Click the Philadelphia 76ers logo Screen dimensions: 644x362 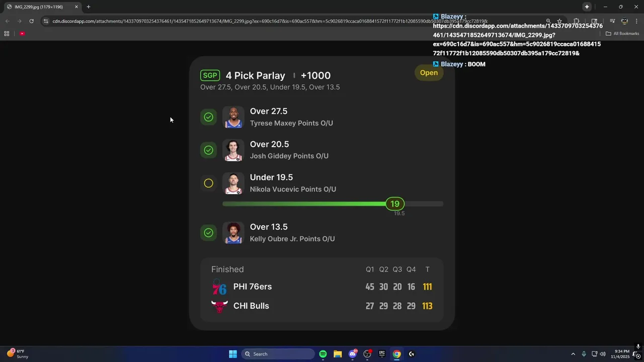[x=219, y=287]
